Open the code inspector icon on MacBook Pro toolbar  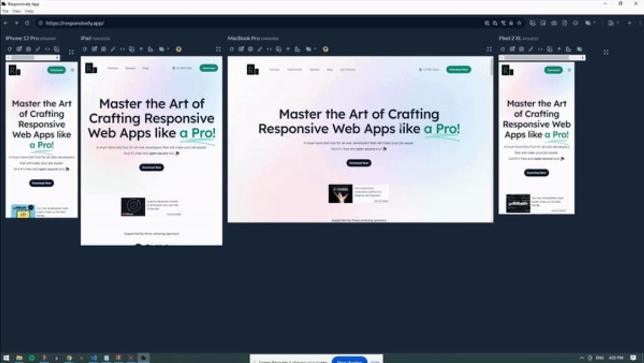[270, 49]
